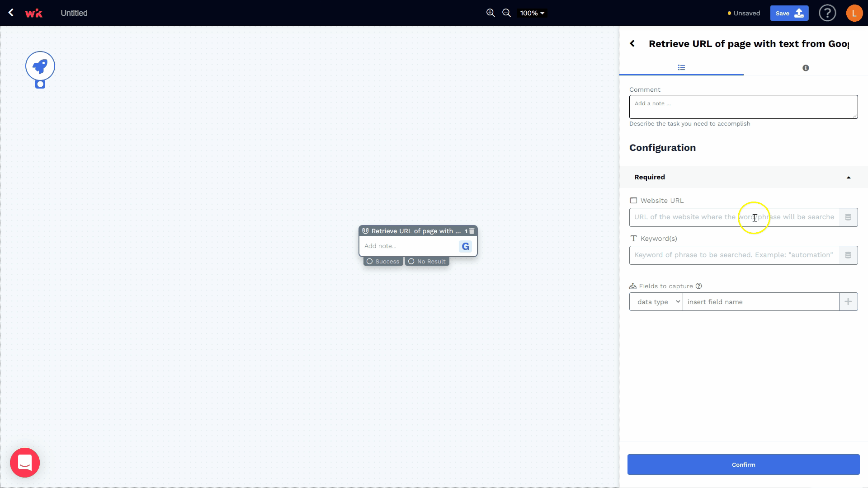868x488 pixels.
Task: Open data picker for Website URL
Action: [848, 217]
